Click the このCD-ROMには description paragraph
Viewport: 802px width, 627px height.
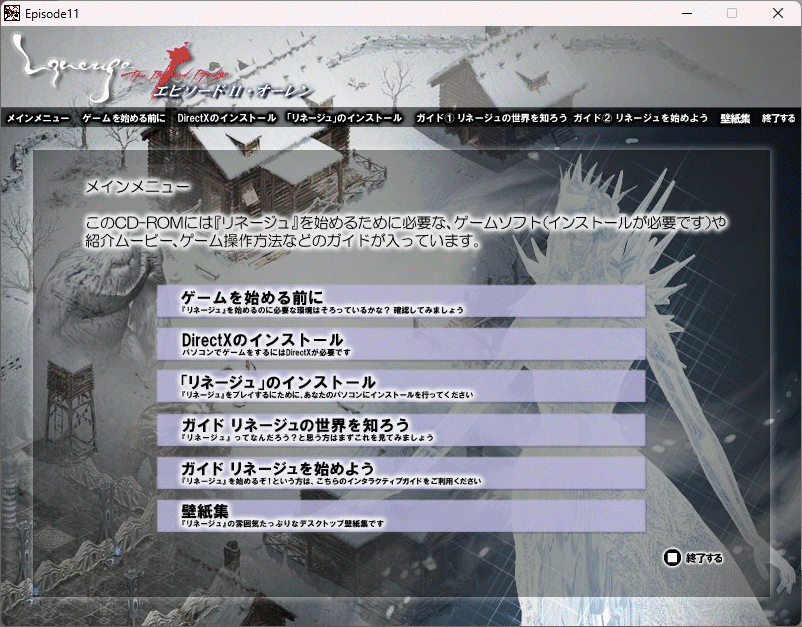406,231
